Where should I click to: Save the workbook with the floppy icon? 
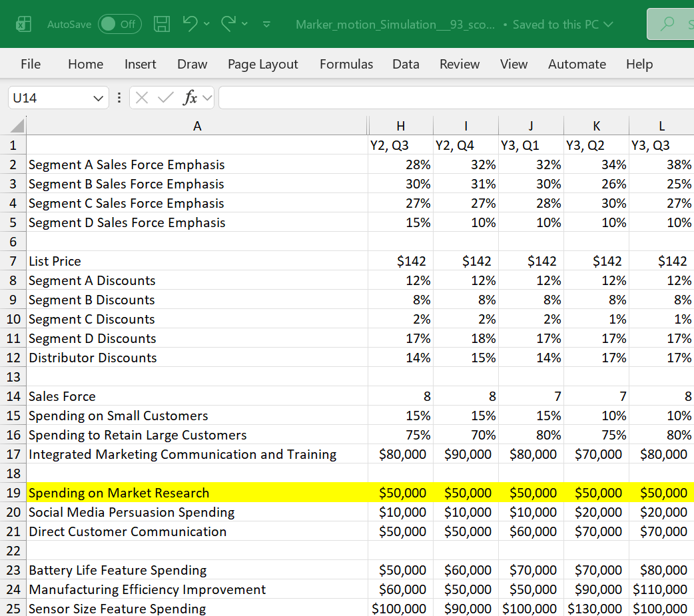click(x=162, y=24)
